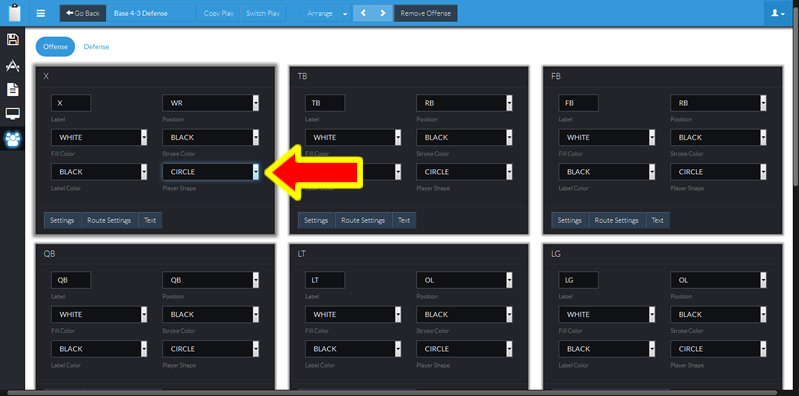Screen dimensions: 799x396
Task: Edit the TB player label field
Action: [x=325, y=103]
